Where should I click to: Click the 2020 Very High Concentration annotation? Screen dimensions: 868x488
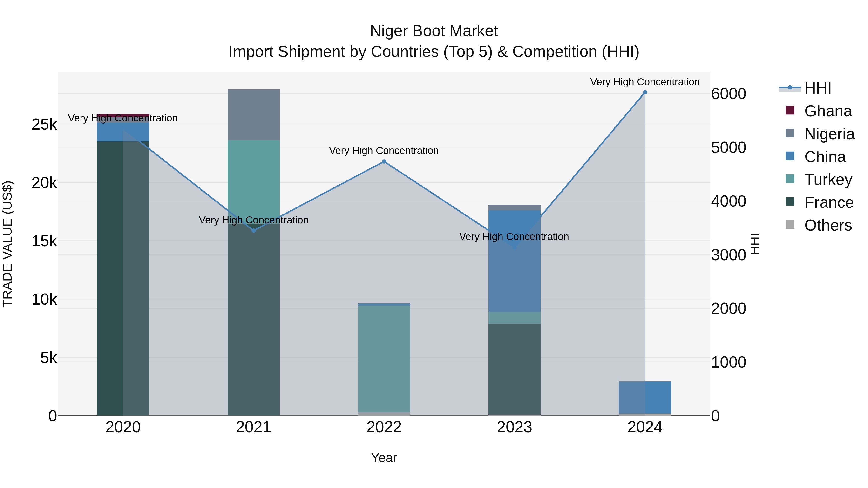point(123,118)
